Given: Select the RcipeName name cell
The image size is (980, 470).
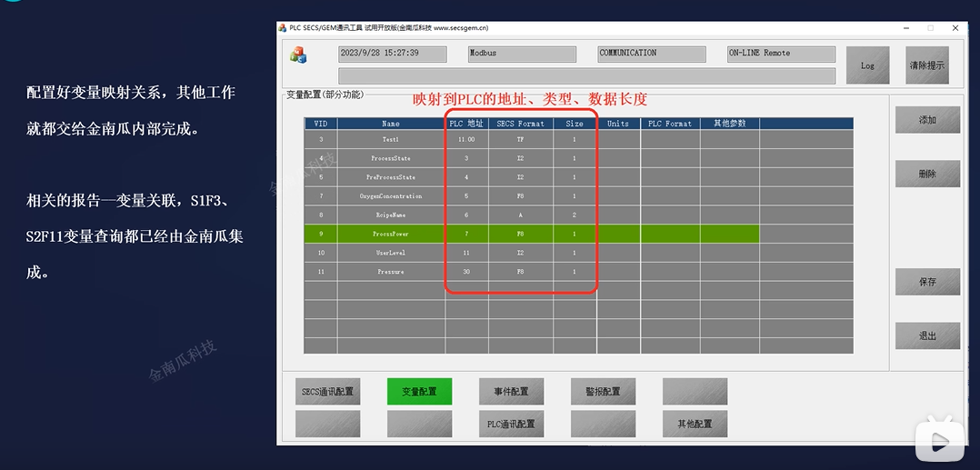Looking at the screenshot, I should coord(391,215).
